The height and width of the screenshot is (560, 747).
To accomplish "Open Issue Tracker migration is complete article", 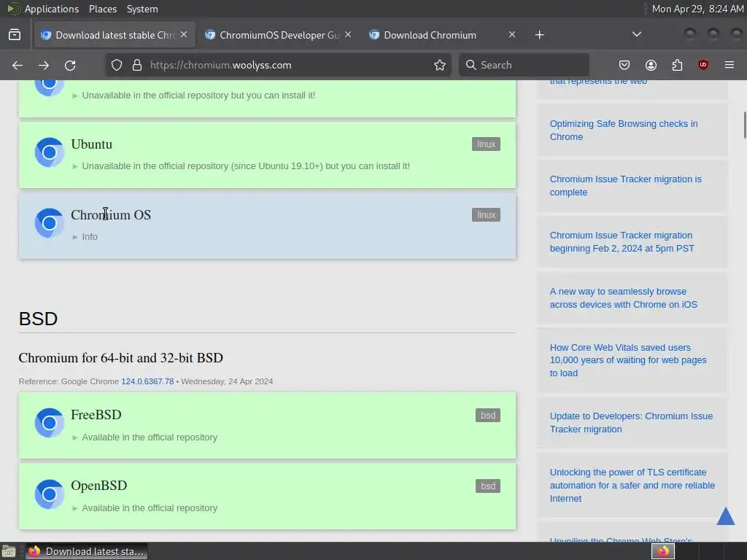I will 625,186.
